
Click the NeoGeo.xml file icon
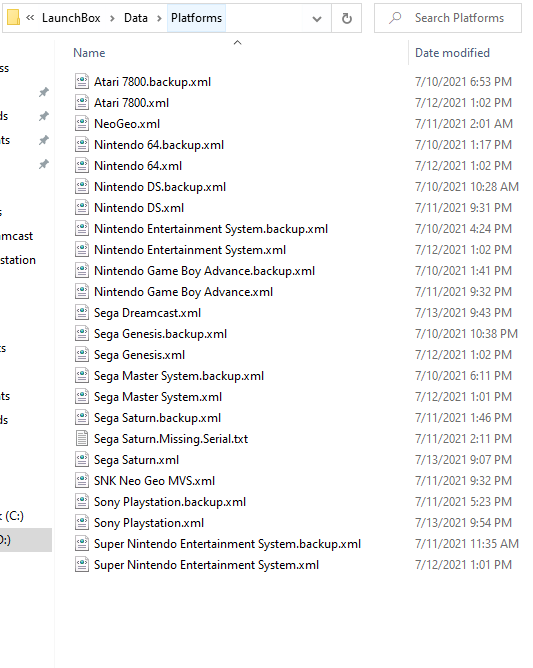[x=82, y=124]
